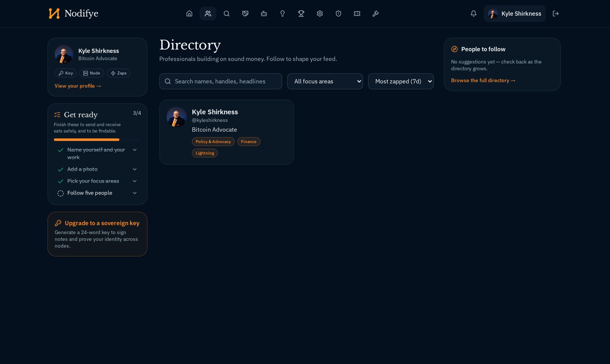Click the Pick your focus areas task label
This screenshot has height=364, width=610.
(x=93, y=181)
